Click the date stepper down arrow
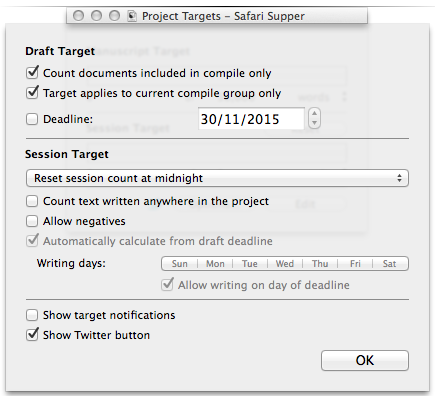Screen dimensions: 435x396 (314, 123)
